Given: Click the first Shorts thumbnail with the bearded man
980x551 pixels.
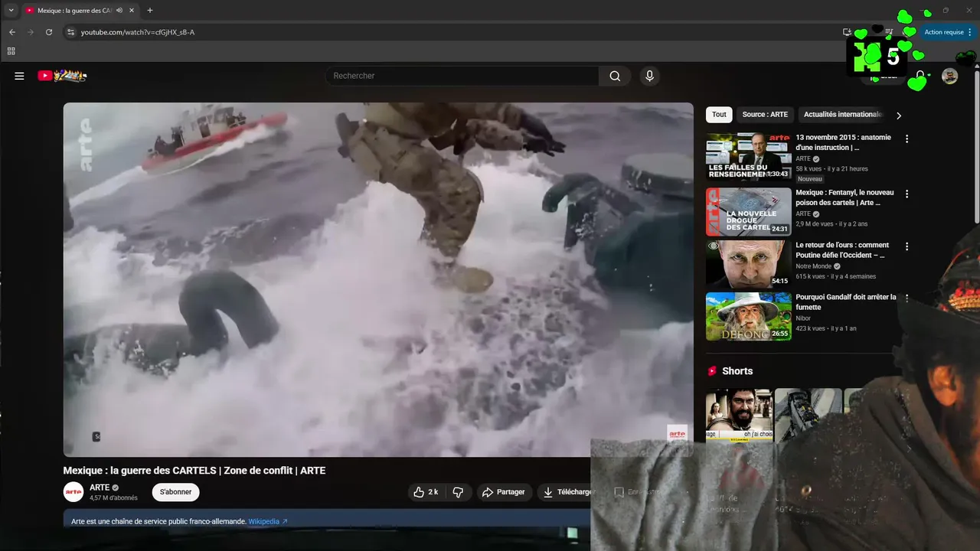Looking at the screenshot, I should pyautogui.click(x=738, y=414).
